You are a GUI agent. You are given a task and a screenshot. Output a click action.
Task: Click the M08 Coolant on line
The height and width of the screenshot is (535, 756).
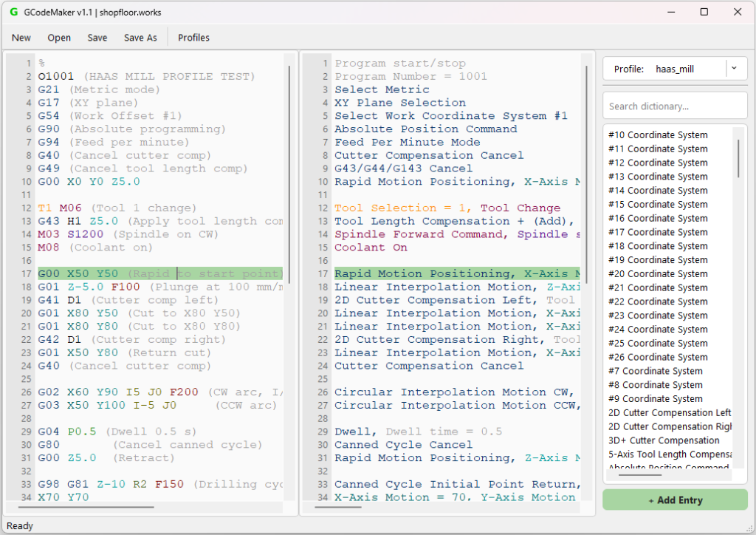(95, 247)
